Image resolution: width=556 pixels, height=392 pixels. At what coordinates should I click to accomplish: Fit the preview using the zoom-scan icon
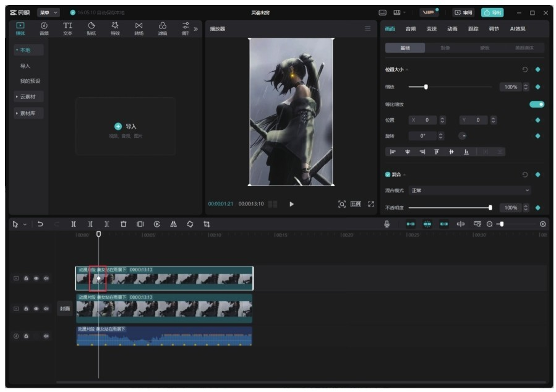pos(342,204)
